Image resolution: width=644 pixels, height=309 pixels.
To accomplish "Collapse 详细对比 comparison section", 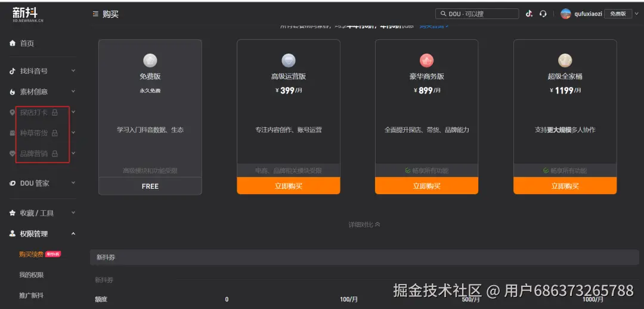I will coord(364,224).
